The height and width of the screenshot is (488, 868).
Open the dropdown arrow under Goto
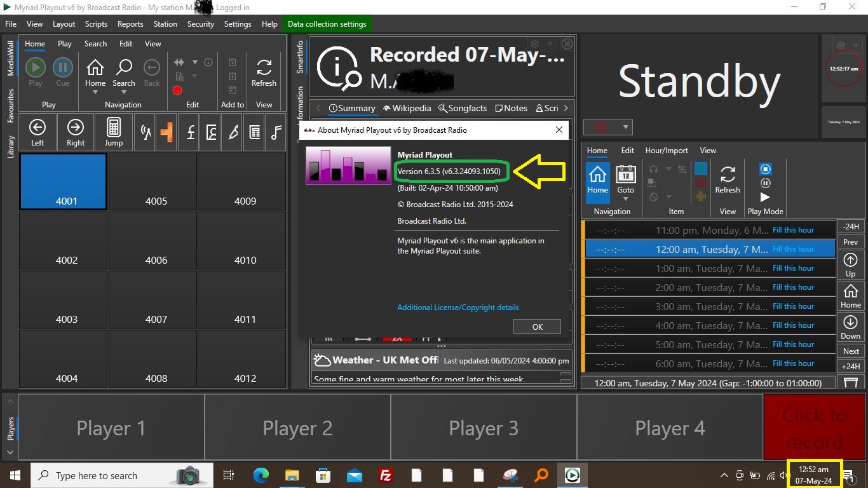[x=626, y=199]
